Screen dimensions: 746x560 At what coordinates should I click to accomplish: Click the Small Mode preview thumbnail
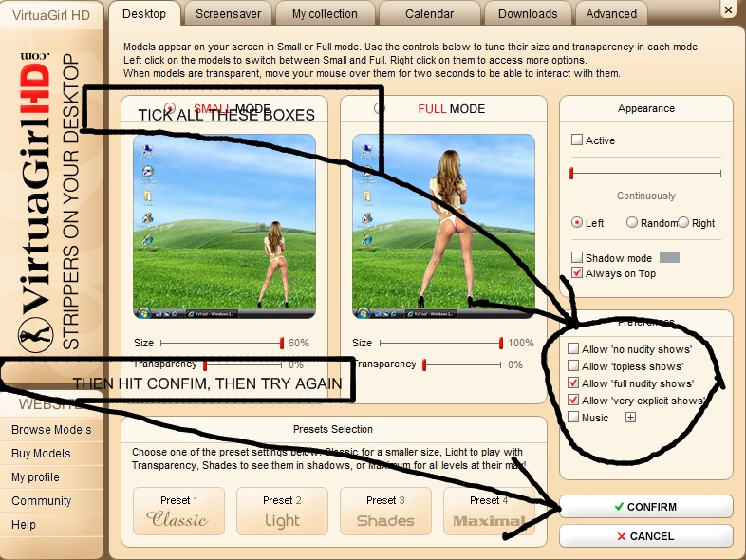pos(224,227)
